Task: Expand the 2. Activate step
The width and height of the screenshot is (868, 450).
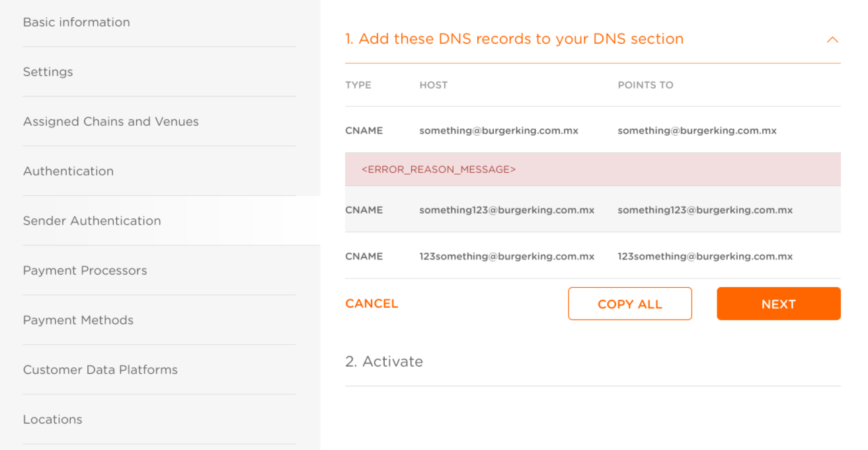Action: point(384,361)
